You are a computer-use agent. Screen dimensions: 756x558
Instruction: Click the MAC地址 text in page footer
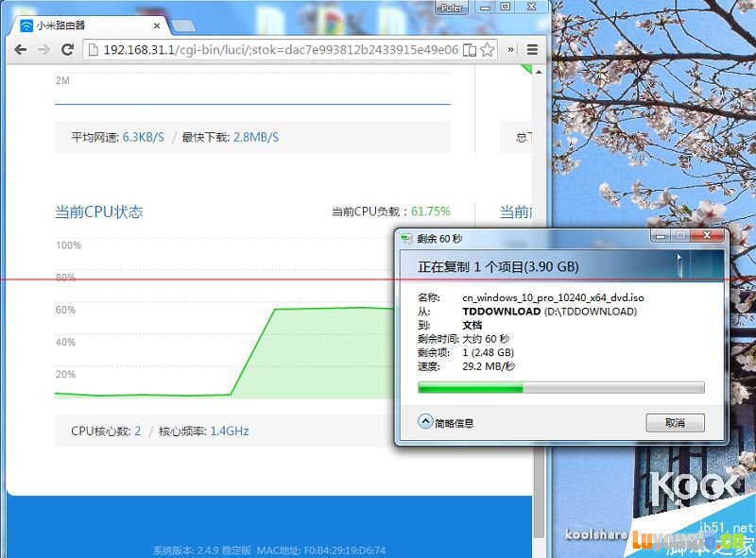(321, 550)
